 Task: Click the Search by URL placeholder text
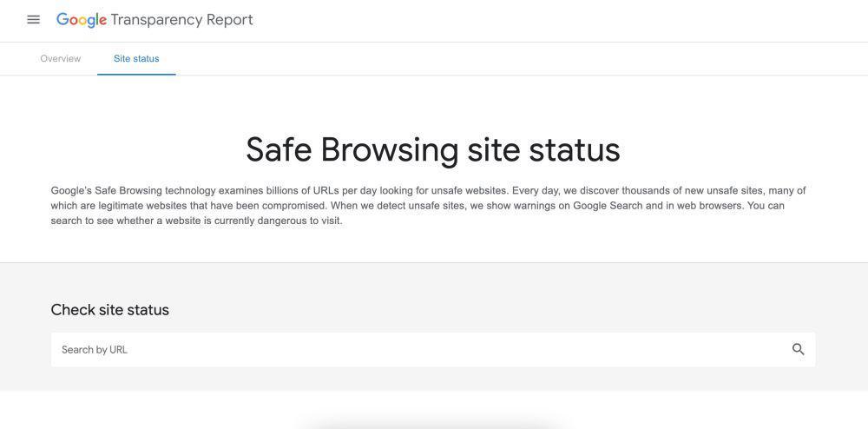[x=95, y=350]
